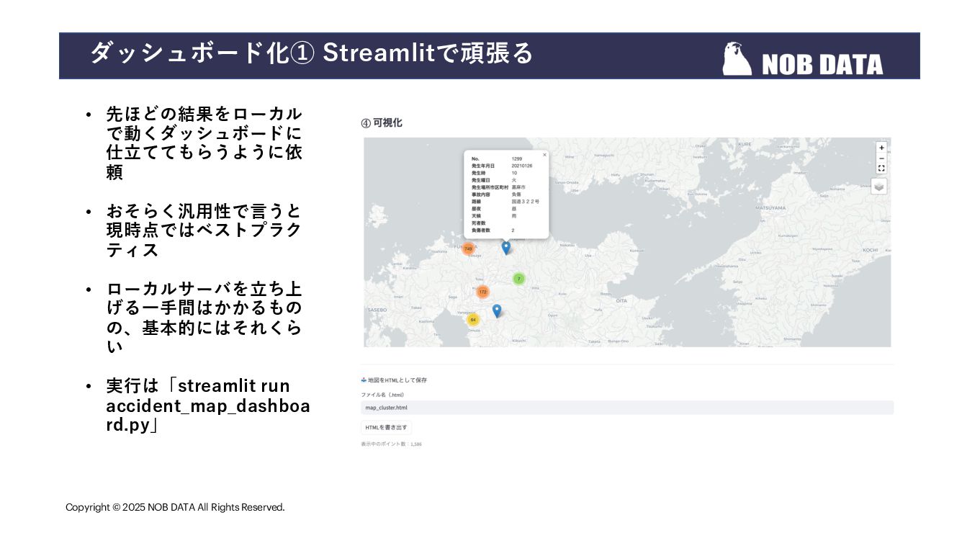Screen dimensions: 980x551
Task: Select popup row 発生年月日 20210126
Action: pos(503,166)
